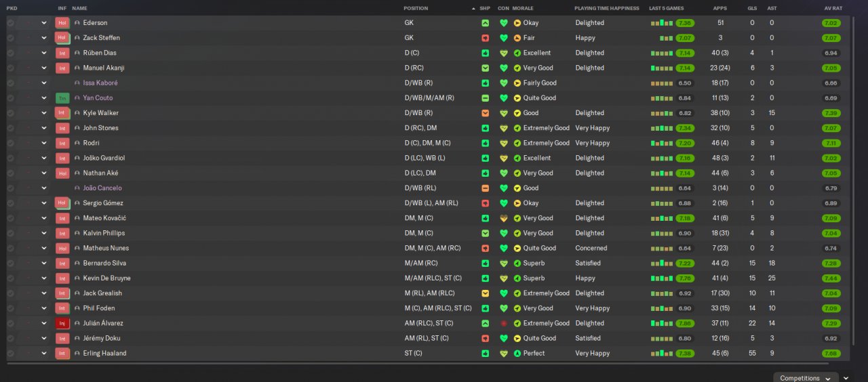The height and width of the screenshot is (382, 868).
Task: Click Kevin De Bruyne's Superb morale icon
Action: click(x=517, y=278)
